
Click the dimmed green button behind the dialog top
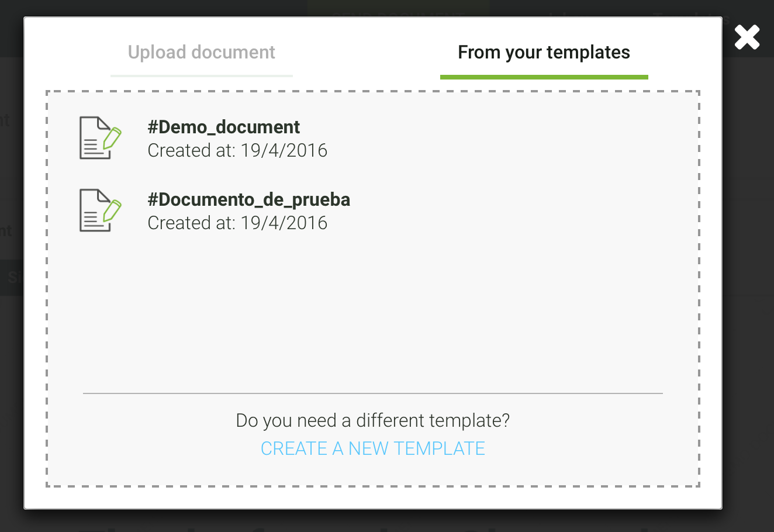click(398, 8)
